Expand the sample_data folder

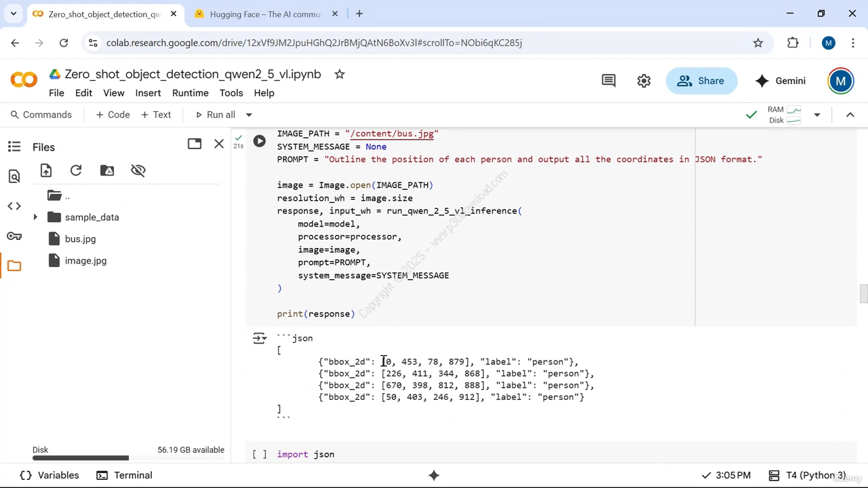click(35, 218)
